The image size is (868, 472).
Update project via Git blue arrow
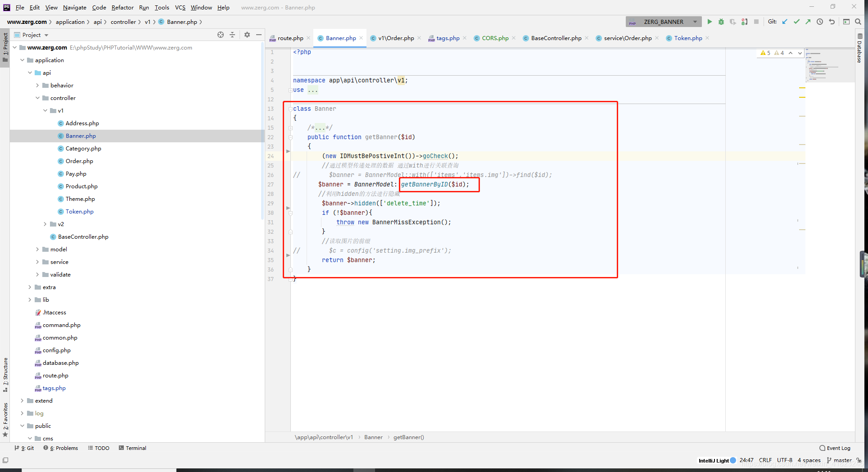(x=785, y=22)
